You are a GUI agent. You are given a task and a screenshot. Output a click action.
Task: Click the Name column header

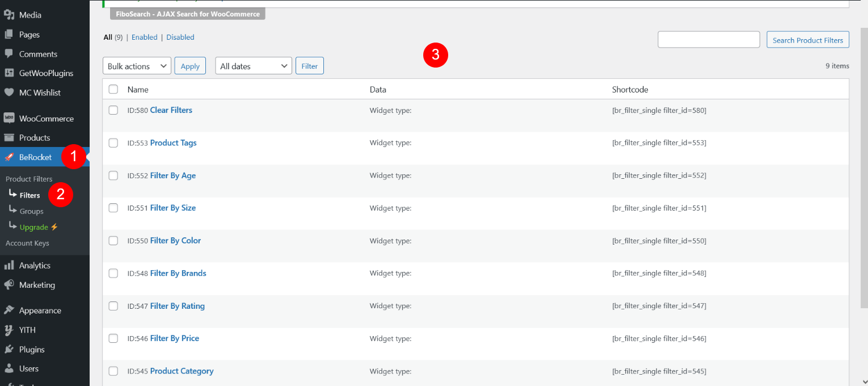pyautogui.click(x=138, y=89)
